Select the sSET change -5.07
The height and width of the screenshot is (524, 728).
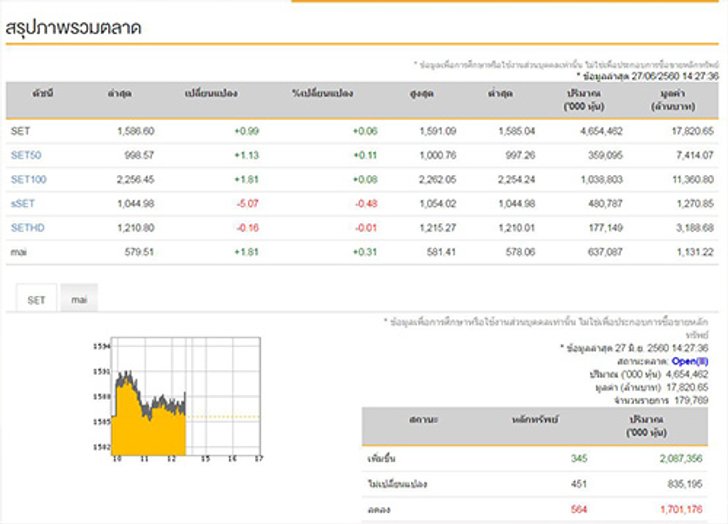point(247,203)
